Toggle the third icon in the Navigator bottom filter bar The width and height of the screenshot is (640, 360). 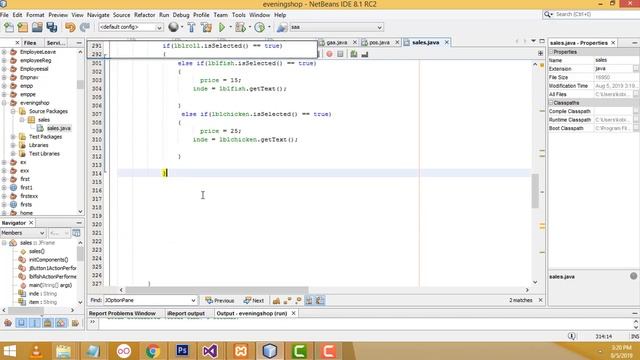35,323
